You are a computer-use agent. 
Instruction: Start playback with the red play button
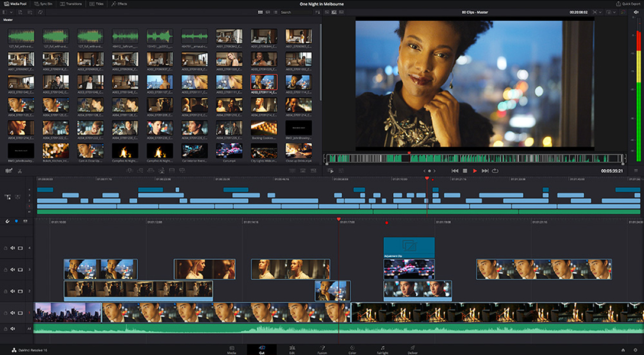[475, 170]
